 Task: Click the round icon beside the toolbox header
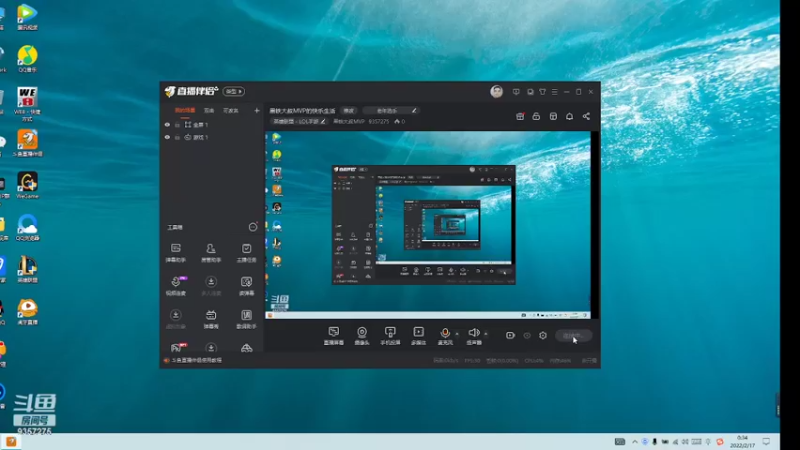pos(253,227)
